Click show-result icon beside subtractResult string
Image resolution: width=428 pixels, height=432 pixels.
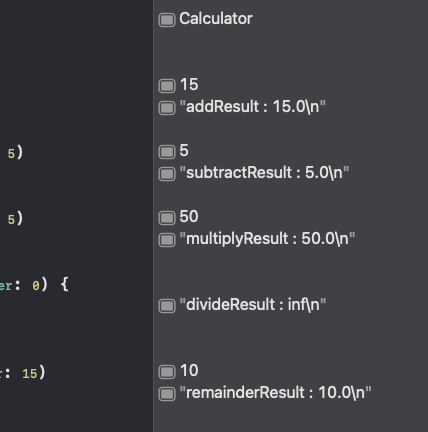click(167, 174)
